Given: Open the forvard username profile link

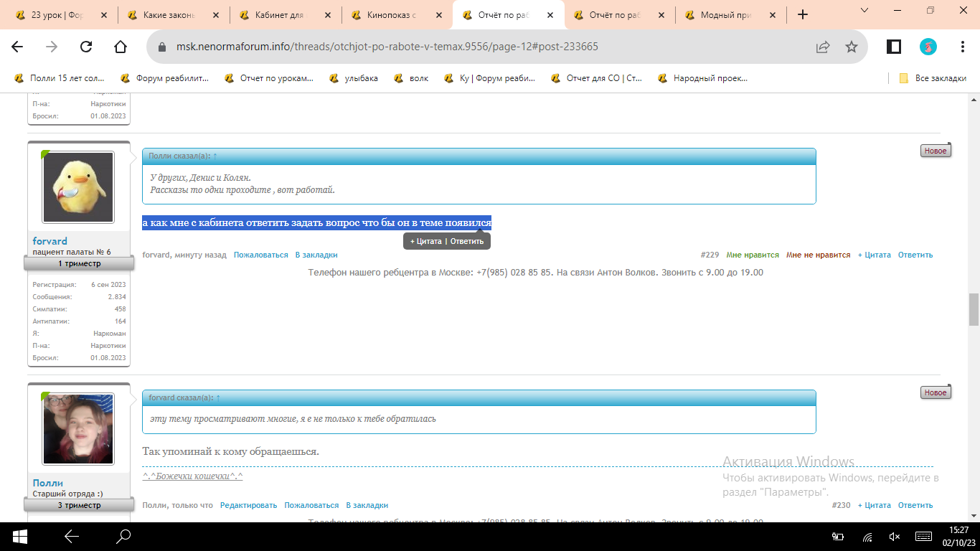Looking at the screenshot, I should click(x=50, y=241).
